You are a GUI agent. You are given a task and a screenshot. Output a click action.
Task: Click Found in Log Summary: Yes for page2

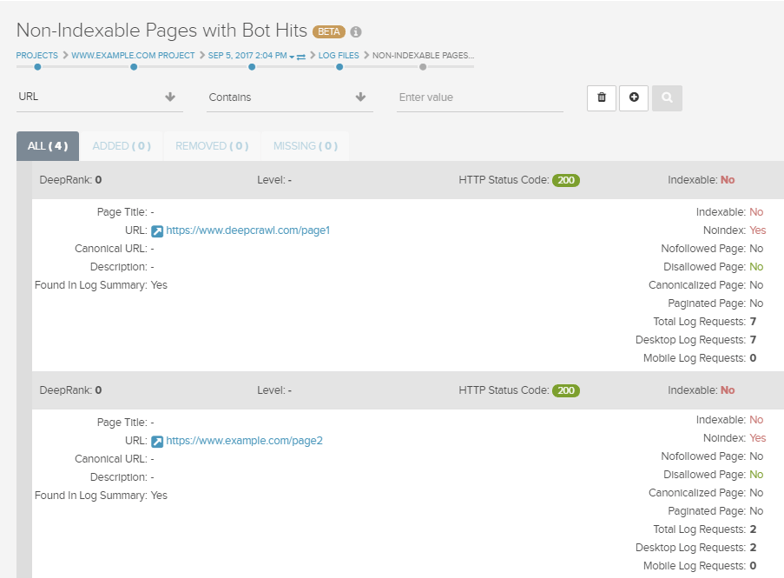point(101,496)
